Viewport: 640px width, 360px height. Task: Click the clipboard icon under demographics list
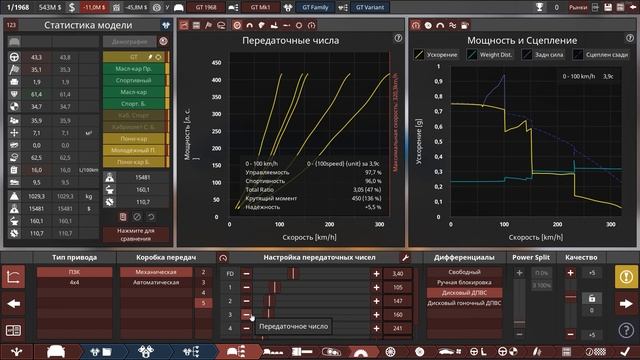[x=123, y=217]
